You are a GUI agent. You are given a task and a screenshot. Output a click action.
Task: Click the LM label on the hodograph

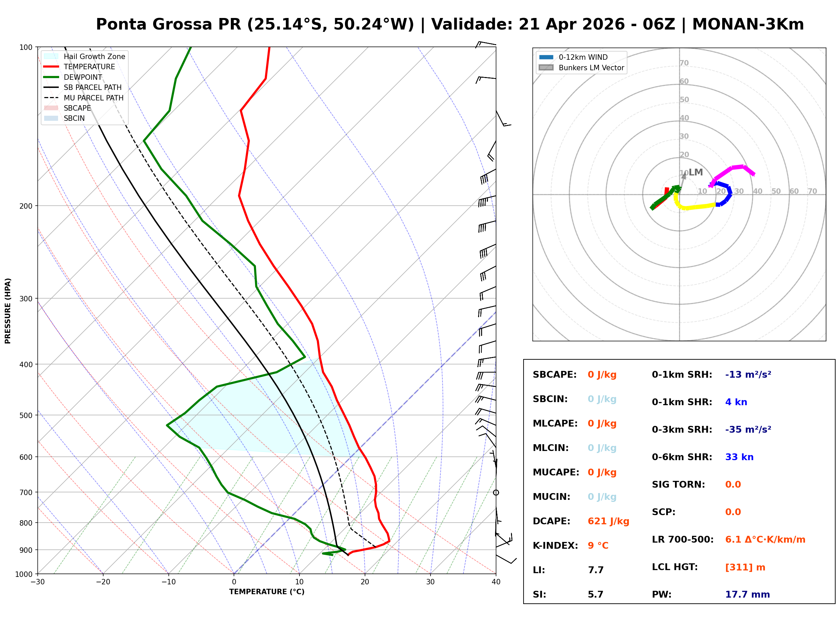click(695, 172)
